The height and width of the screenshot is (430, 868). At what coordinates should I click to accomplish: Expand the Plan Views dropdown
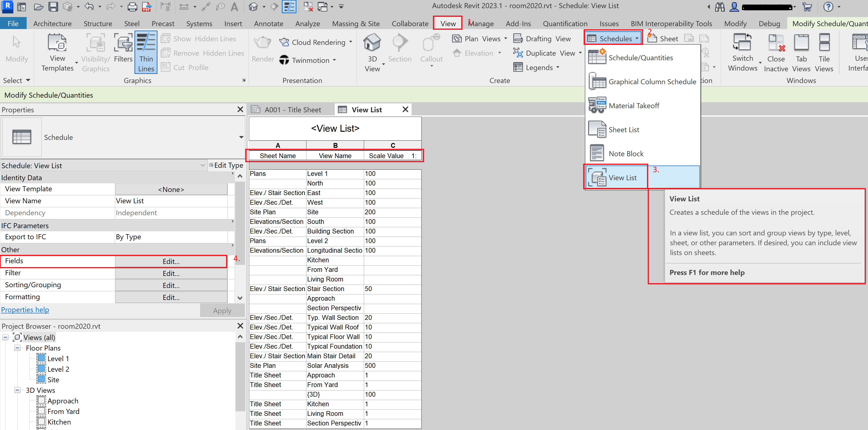505,39
